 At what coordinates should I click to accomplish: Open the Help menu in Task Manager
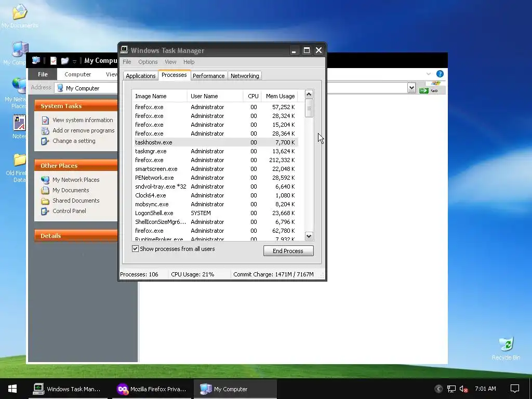[x=189, y=62]
